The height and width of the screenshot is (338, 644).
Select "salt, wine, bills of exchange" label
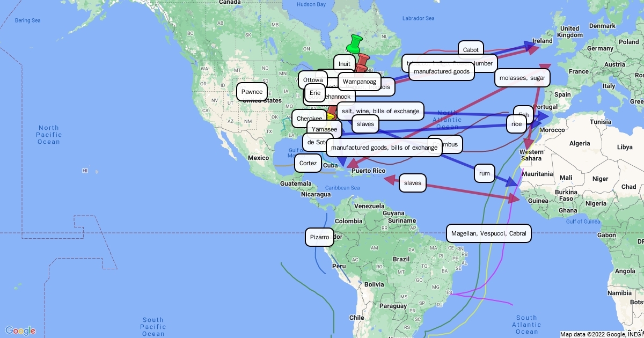tap(380, 111)
